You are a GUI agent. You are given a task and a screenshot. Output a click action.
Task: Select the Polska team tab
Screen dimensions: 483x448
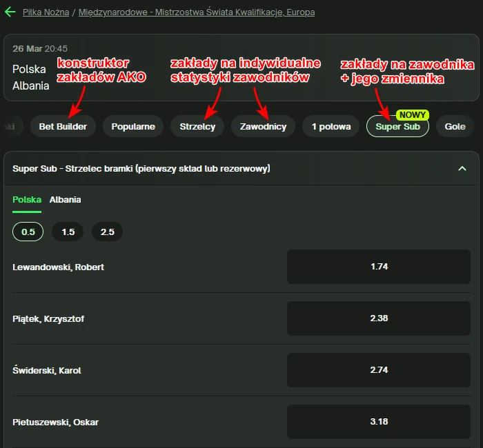27,200
